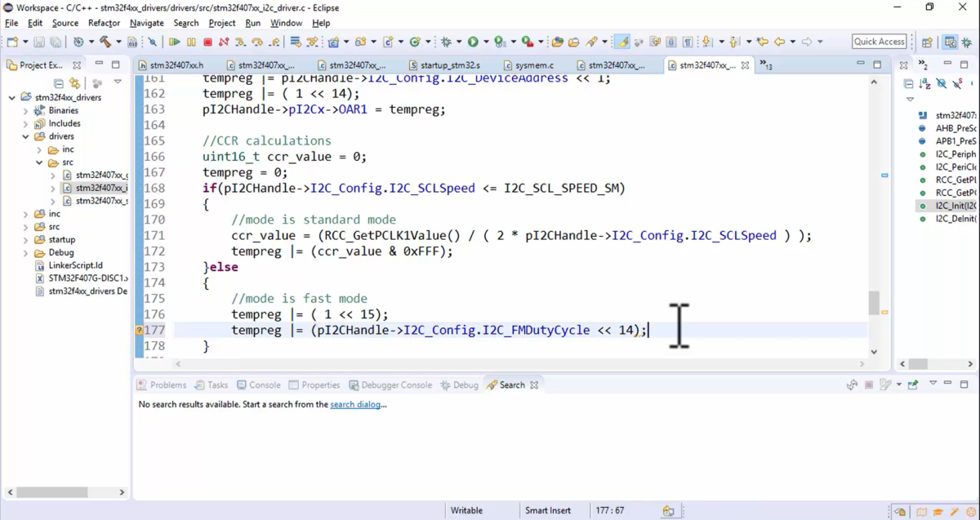Click the Quick Access field

coord(880,42)
